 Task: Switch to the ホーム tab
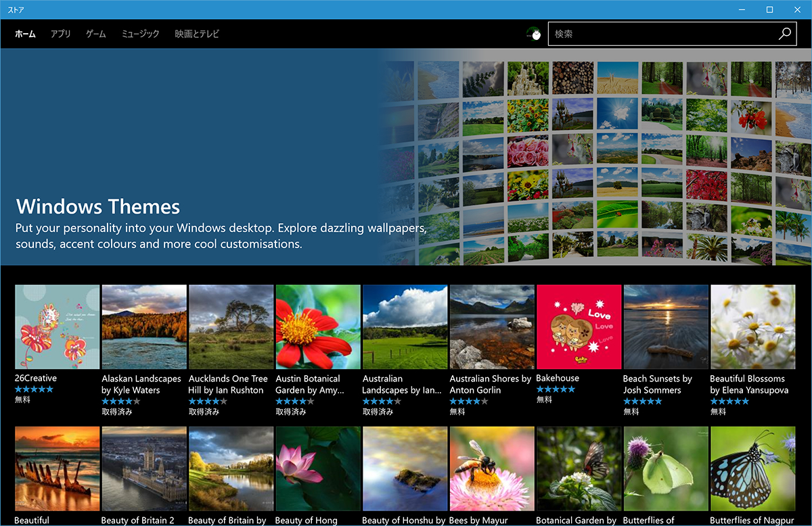25,34
